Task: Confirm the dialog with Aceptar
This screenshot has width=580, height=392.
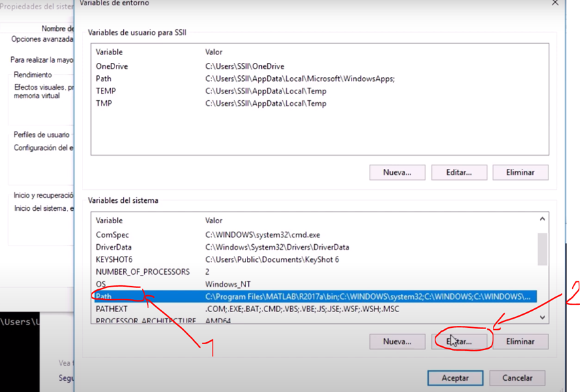Action: click(x=455, y=378)
